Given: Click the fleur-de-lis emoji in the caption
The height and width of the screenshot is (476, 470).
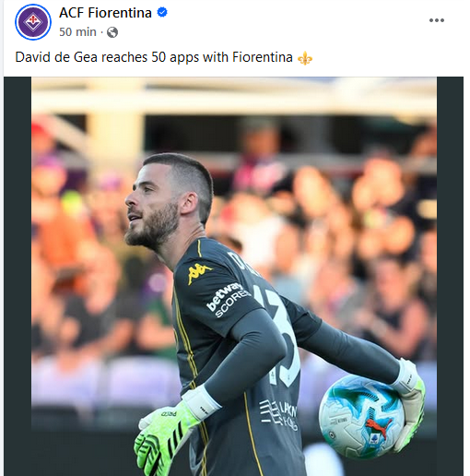Looking at the screenshot, I should coord(305,58).
